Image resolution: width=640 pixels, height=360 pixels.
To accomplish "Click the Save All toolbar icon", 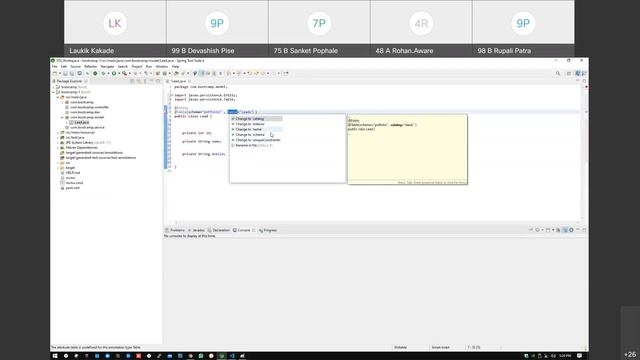I will coord(71,73).
